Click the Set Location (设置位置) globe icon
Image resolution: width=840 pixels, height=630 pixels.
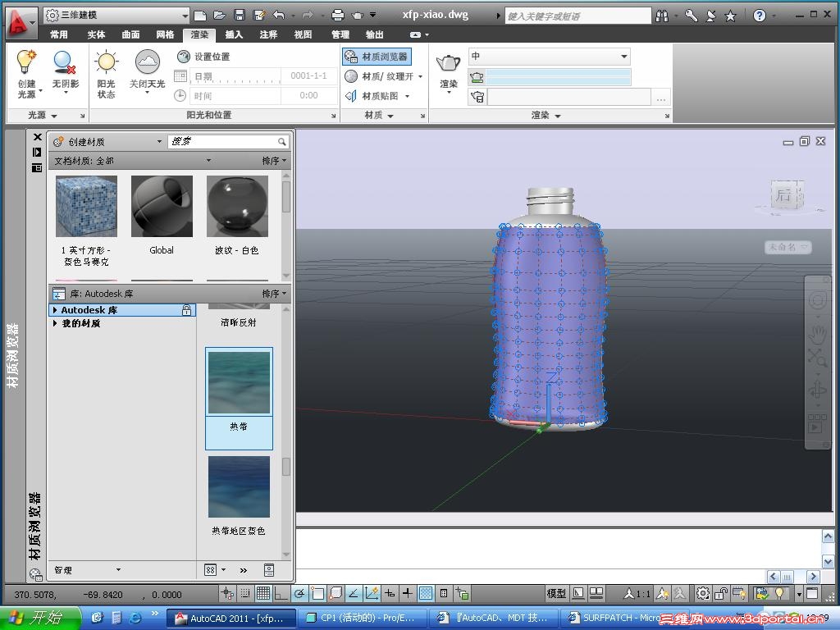pyautogui.click(x=183, y=57)
